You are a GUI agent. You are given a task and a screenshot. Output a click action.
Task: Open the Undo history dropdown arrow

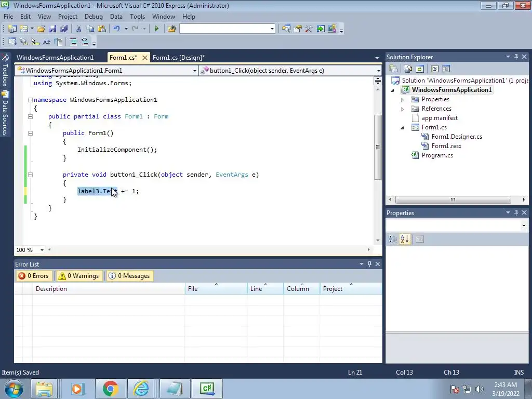[126, 29]
